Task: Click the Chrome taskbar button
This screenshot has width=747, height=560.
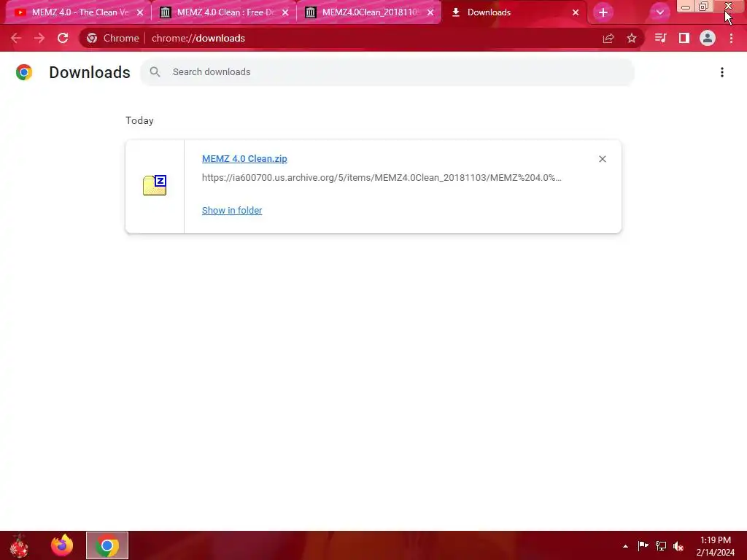Action: [107, 545]
